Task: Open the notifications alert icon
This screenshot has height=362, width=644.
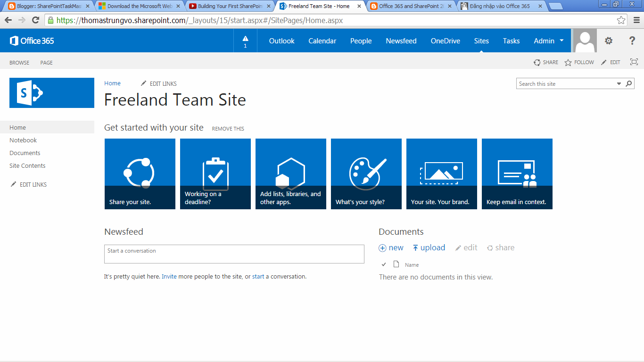Action: (245, 41)
